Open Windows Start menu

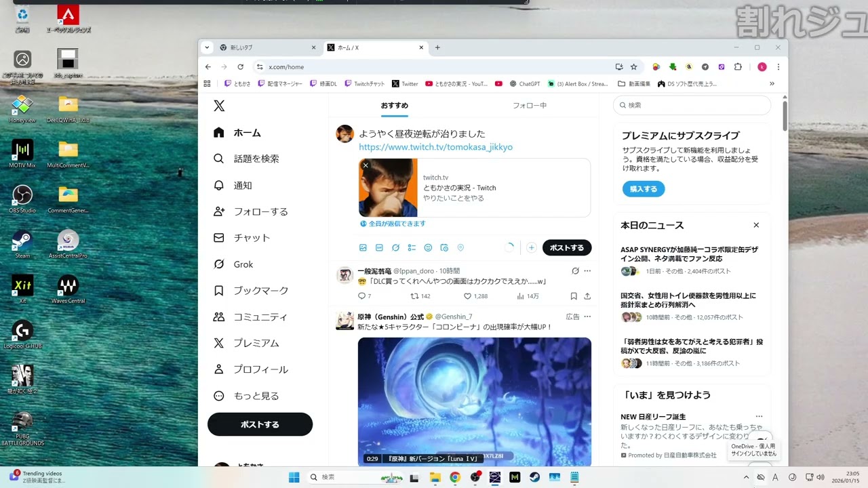294,477
